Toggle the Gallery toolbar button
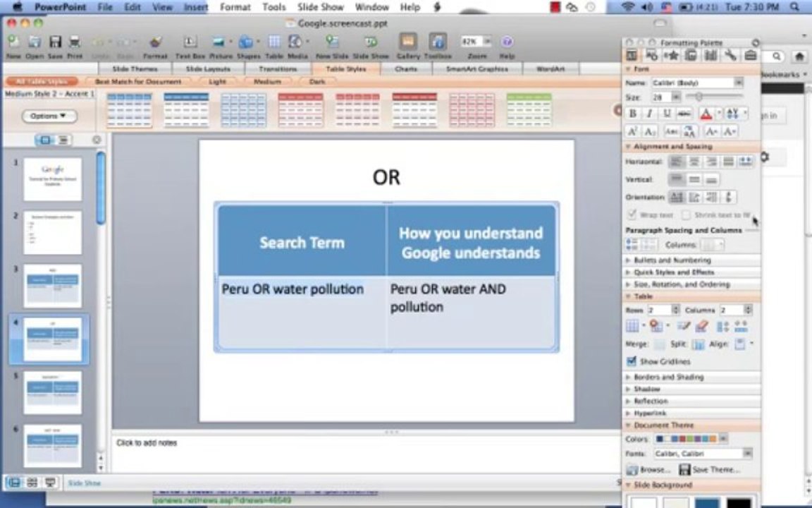 coord(408,42)
